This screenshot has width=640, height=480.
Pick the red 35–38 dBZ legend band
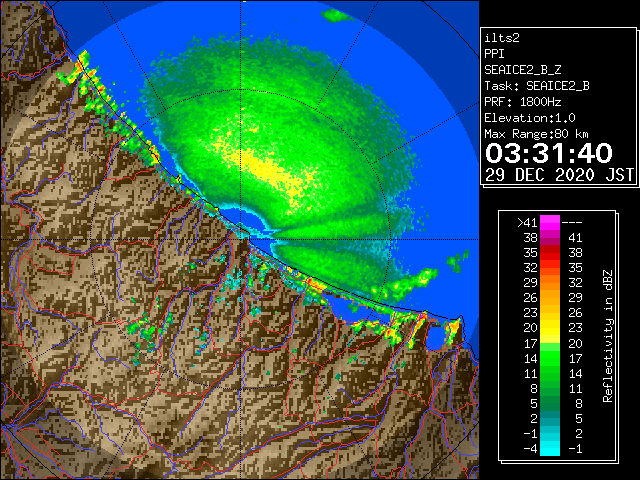[550, 253]
